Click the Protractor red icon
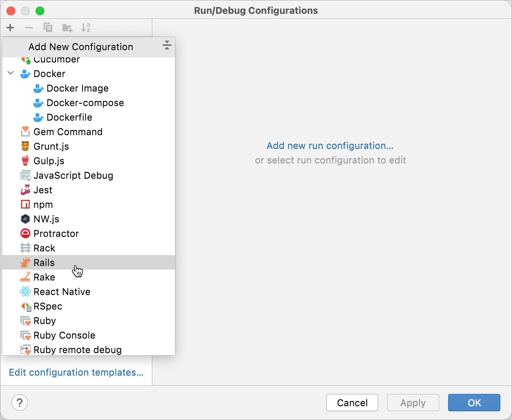This screenshot has width=512, height=420. [x=25, y=234]
